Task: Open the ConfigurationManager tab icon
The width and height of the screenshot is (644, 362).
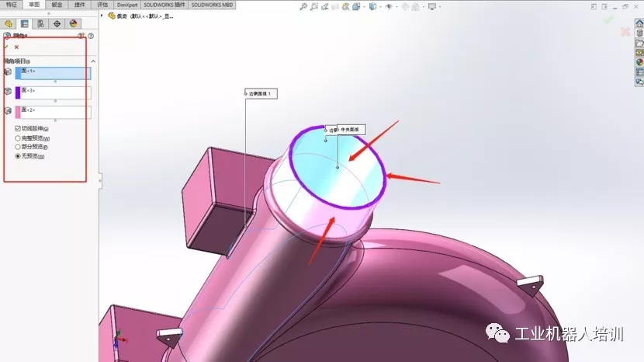Action: point(40,24)
